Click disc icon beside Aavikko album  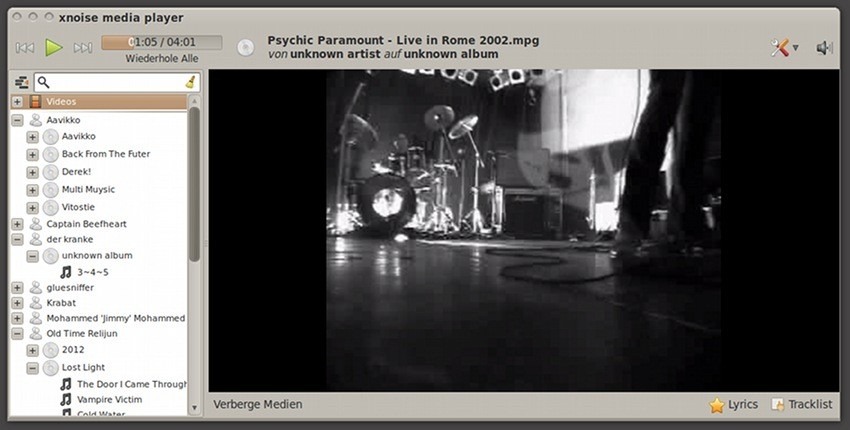click(50, 137)
